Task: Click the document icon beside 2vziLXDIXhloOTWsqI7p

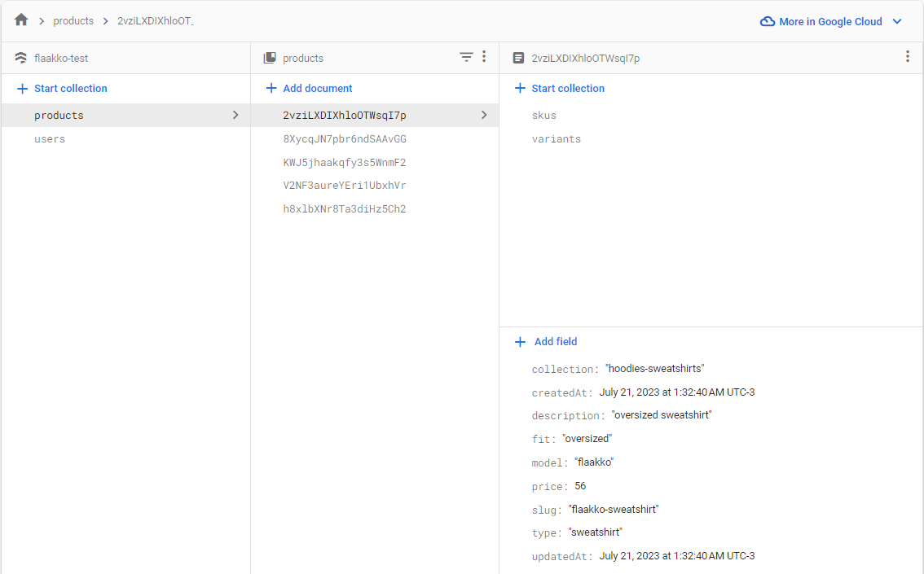Action: pyautogui.click(x=519, y=58)
